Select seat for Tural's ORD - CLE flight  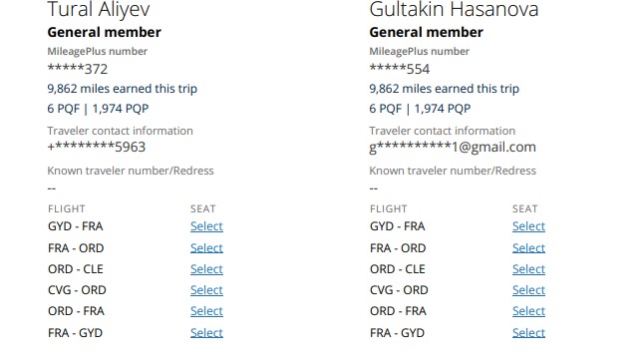pos(206,269)
